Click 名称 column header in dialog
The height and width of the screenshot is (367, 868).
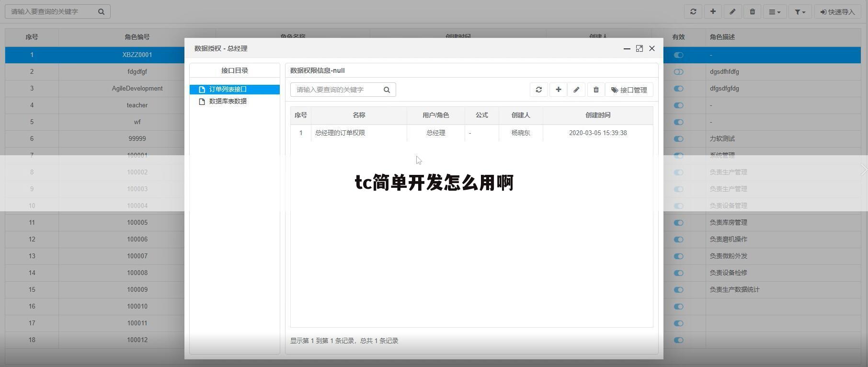[359, 115]
